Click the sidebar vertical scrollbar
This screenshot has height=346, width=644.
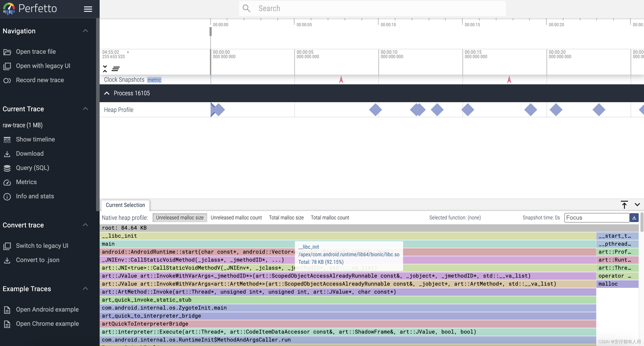[x=97, y=115]
